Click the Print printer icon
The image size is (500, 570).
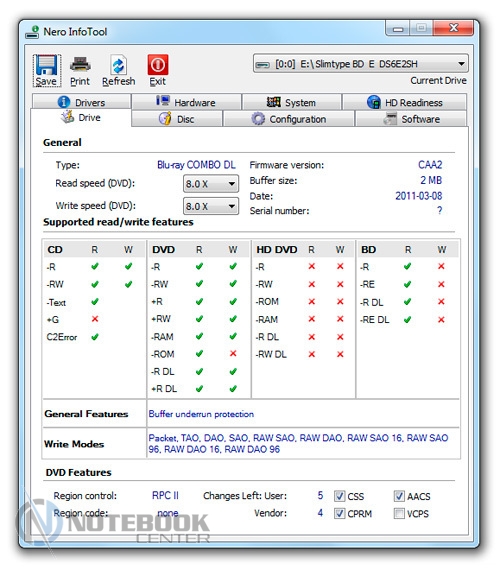(80, 65)
